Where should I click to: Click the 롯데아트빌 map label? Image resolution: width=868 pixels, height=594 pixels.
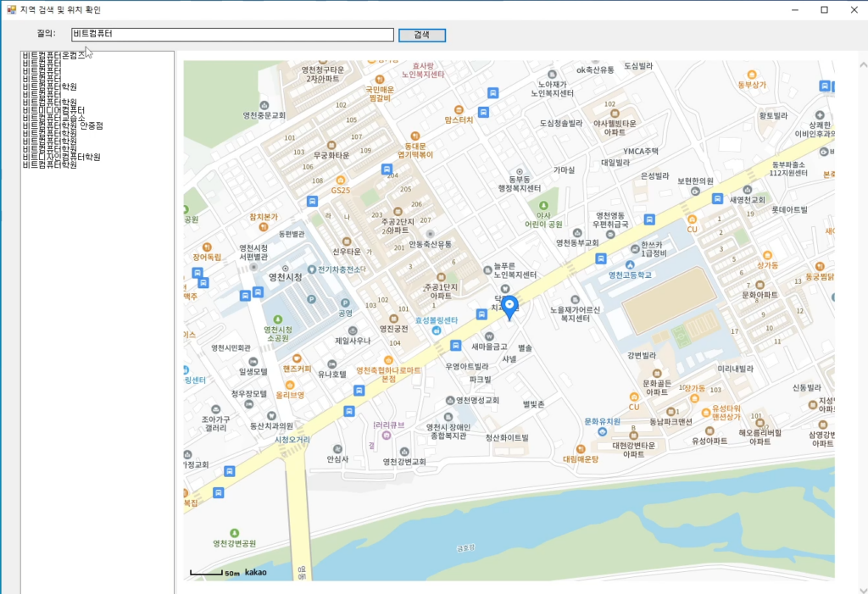click(790, 210)
